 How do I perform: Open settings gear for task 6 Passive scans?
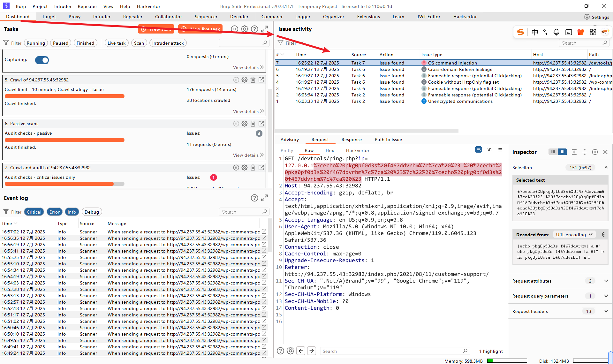coord(245,124)
